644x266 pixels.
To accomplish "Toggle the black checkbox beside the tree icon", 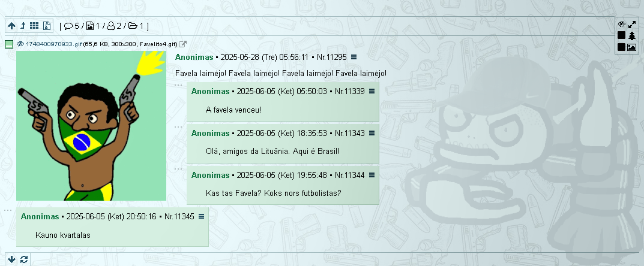I will click(x=622, y=36).
